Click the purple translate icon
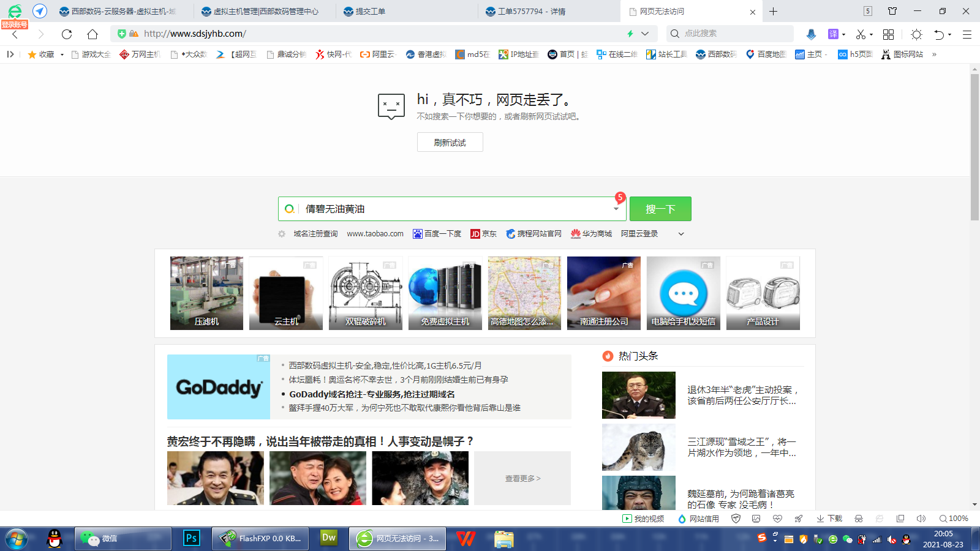Viewport: 980px width, 551px height. pos(833,34)
